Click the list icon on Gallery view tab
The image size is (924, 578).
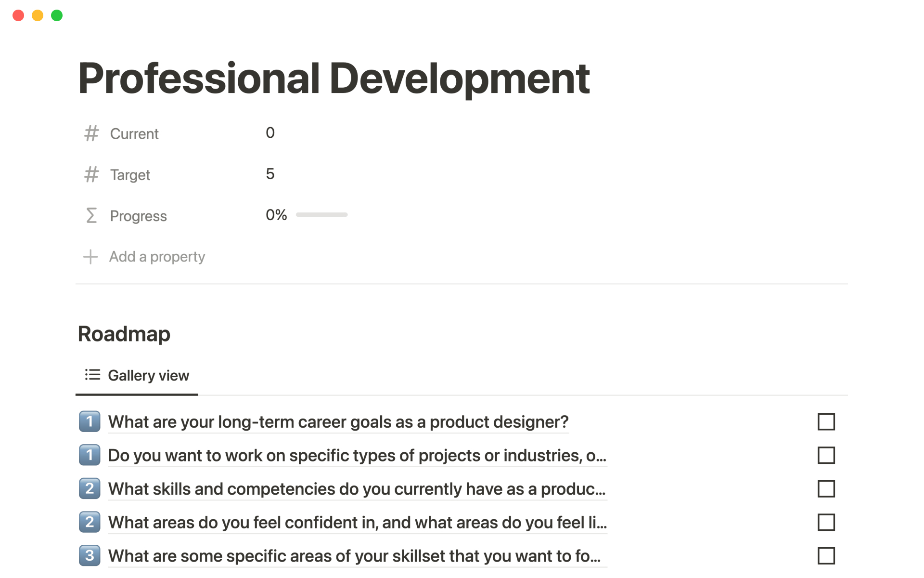(92, 375)
